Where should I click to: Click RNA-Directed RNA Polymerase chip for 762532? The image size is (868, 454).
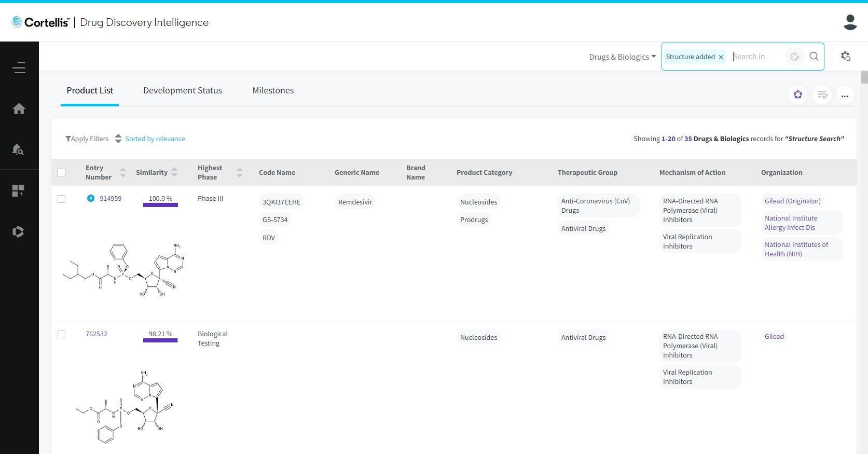700,346
